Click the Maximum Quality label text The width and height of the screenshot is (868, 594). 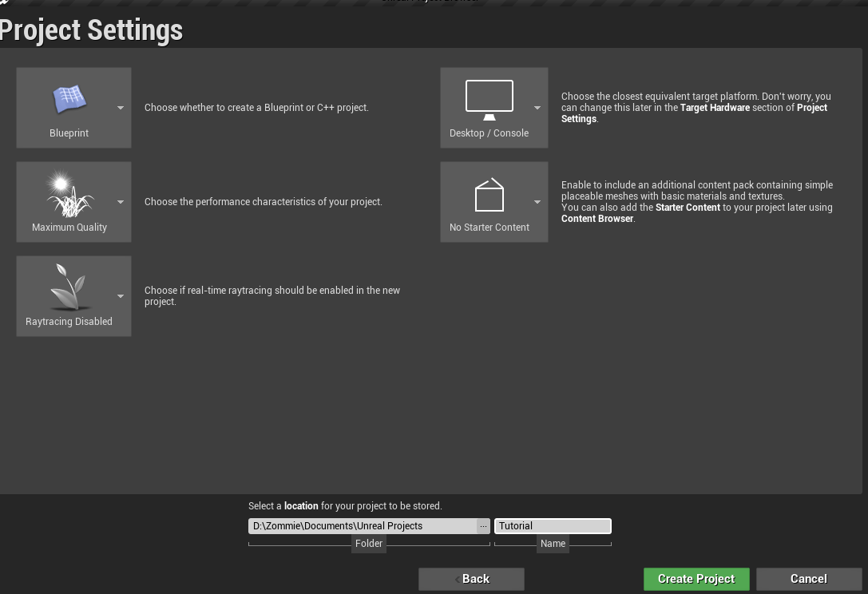(69, 227)
